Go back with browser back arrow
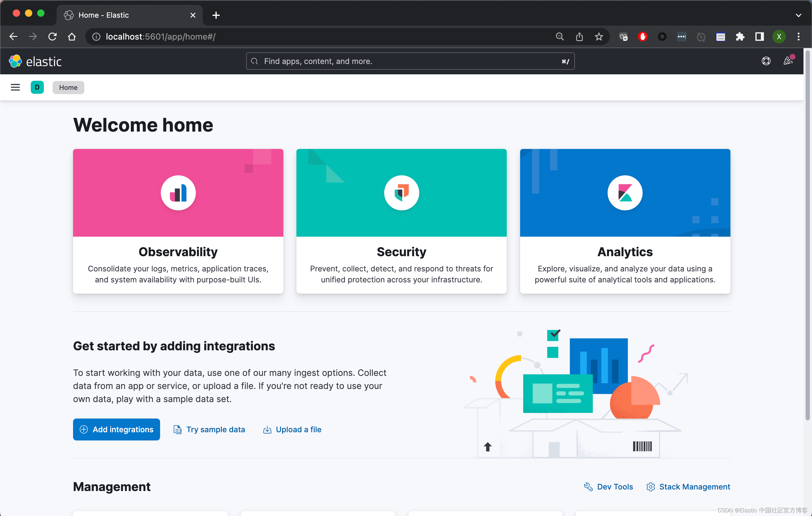Screen dimensions: 812x516 [13, 37]
